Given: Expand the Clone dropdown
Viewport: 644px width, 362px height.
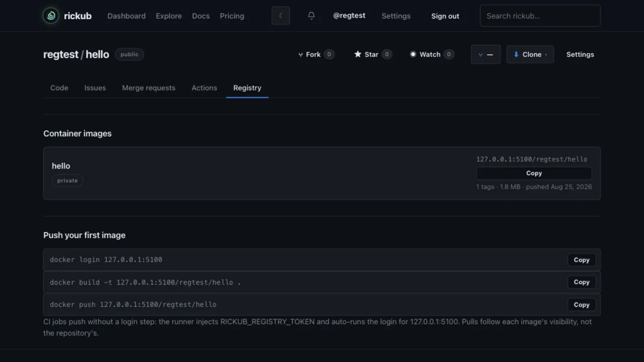Looking at the screenshot, I should tap(530, 54).
